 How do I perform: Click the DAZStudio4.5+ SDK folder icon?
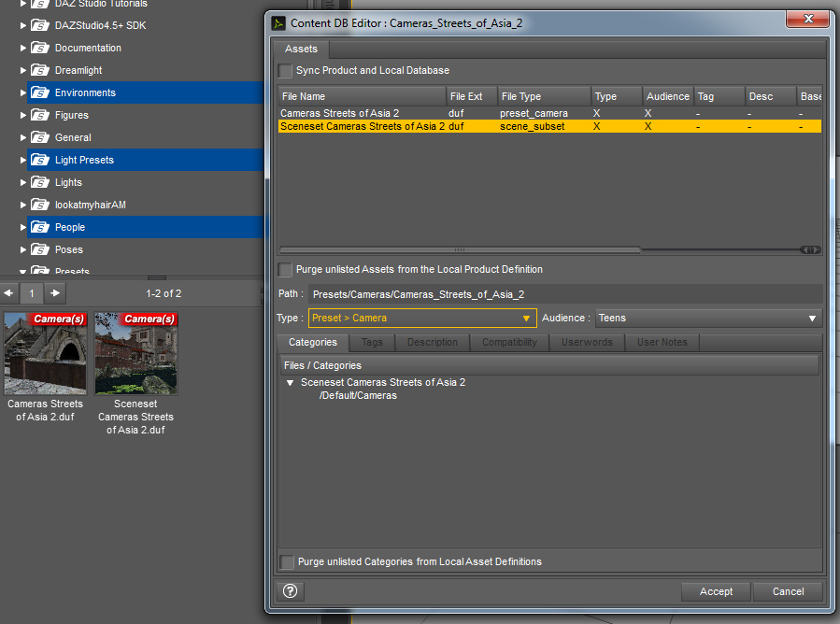click(x=40, y=25)
